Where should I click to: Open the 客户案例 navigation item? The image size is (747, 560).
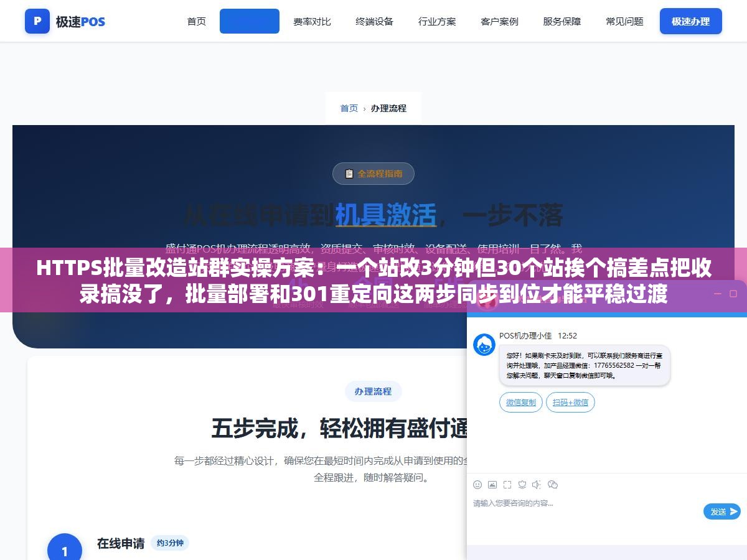(499, 21)
